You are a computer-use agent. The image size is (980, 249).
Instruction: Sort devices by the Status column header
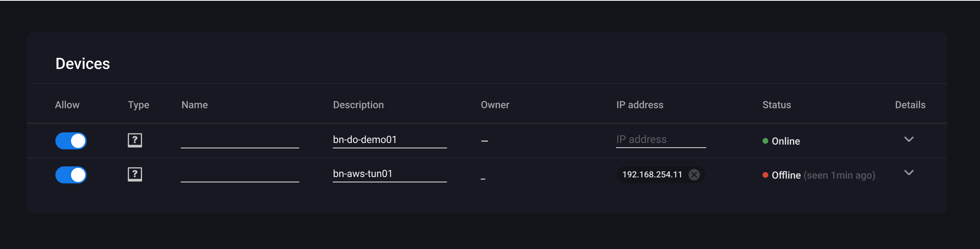coord(776,104)
